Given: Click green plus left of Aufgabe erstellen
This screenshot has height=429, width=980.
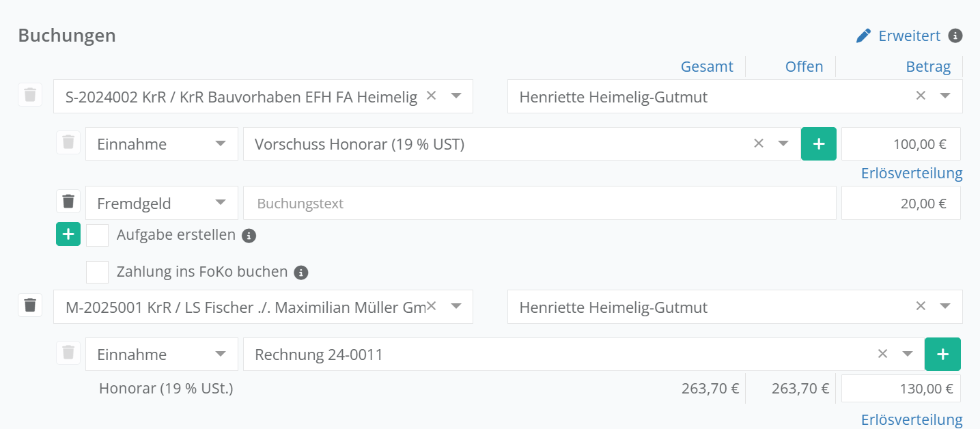Looking at the screenshot, I should tap(68, 234).
